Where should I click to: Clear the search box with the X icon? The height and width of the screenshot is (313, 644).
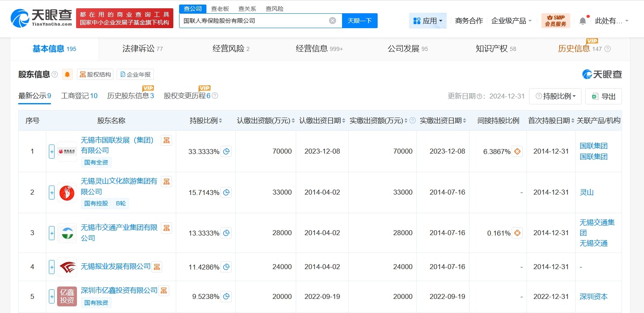(x=332, y=20)
